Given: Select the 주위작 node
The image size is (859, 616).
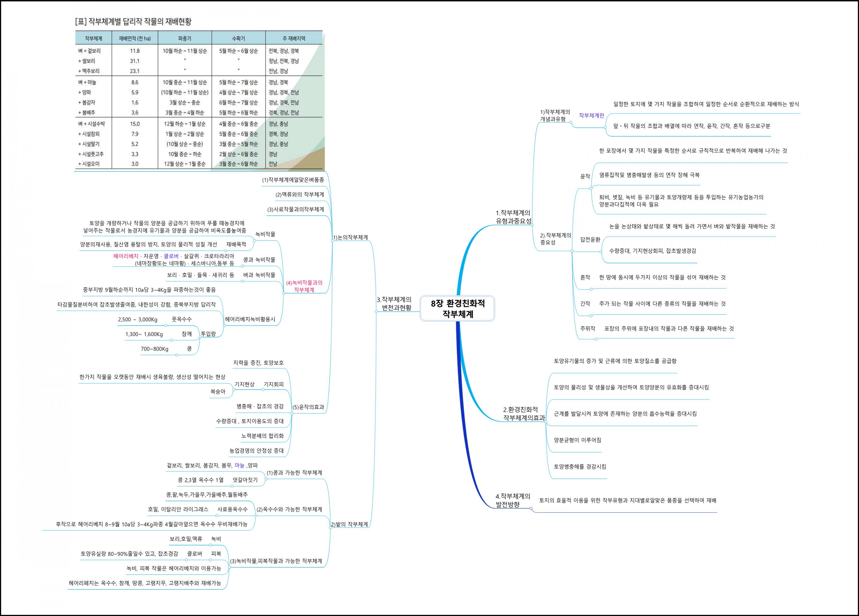Looking at the screenshot, I should [588, 329].
